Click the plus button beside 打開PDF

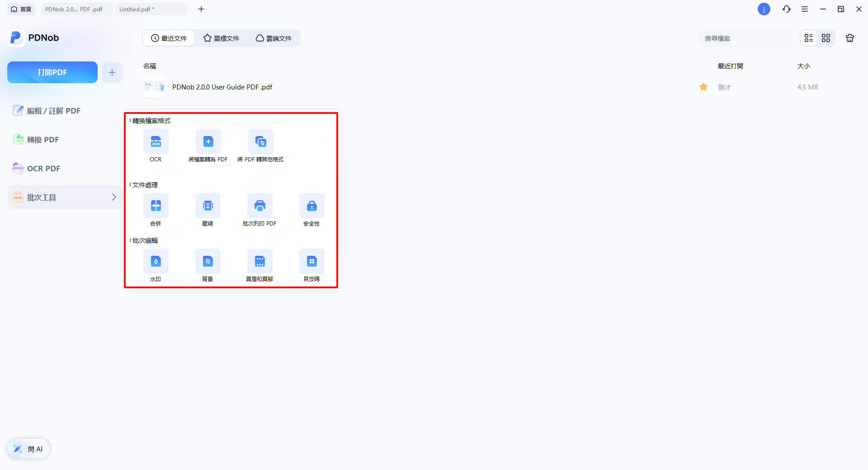coord(112,72)
